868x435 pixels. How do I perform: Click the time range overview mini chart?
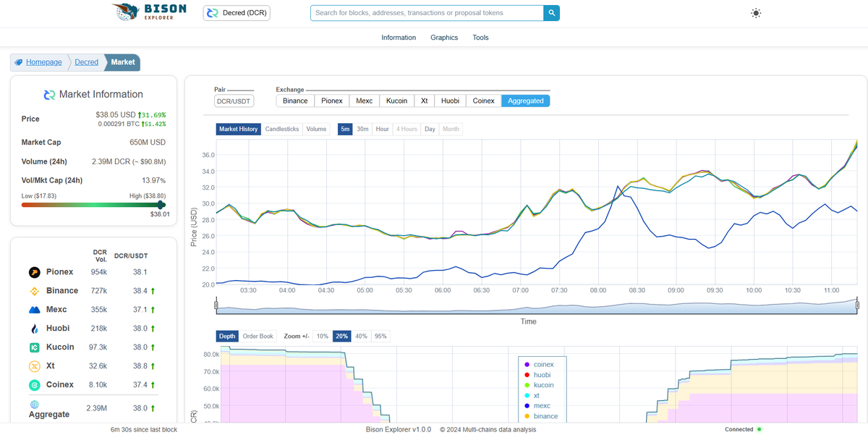coord(537,306)
